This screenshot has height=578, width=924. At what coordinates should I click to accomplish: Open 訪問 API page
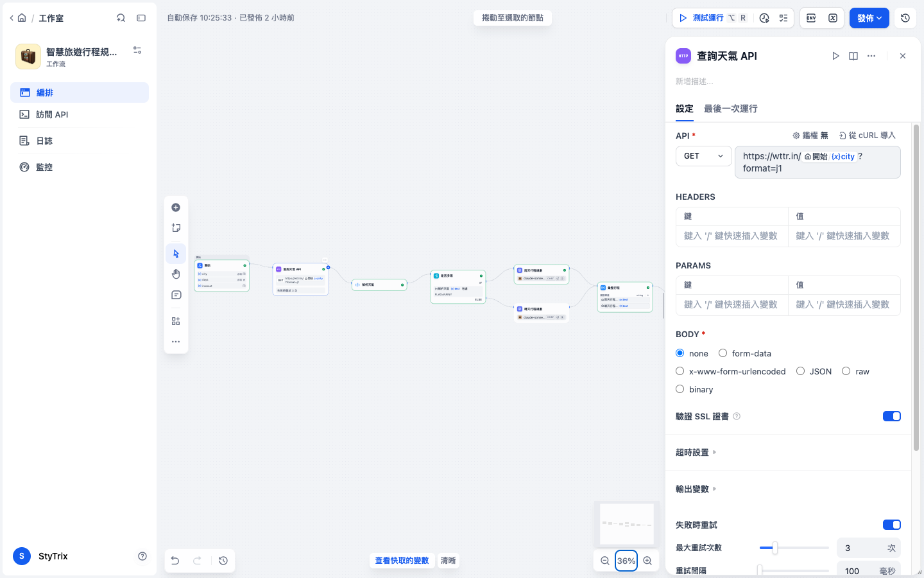[80, 114]
